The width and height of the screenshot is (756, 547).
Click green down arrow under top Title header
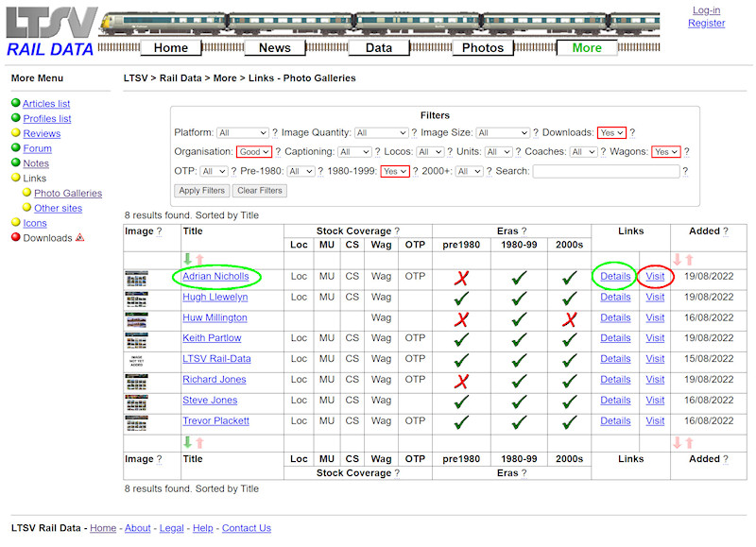click(187, 259)
